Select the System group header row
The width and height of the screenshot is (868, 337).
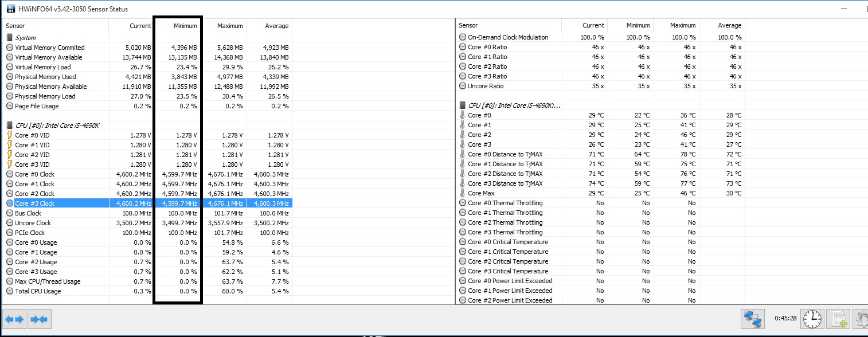tap(148, 38)
